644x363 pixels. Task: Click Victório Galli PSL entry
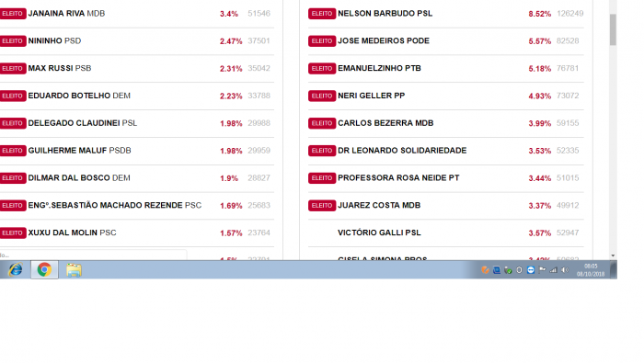(379, 233)
